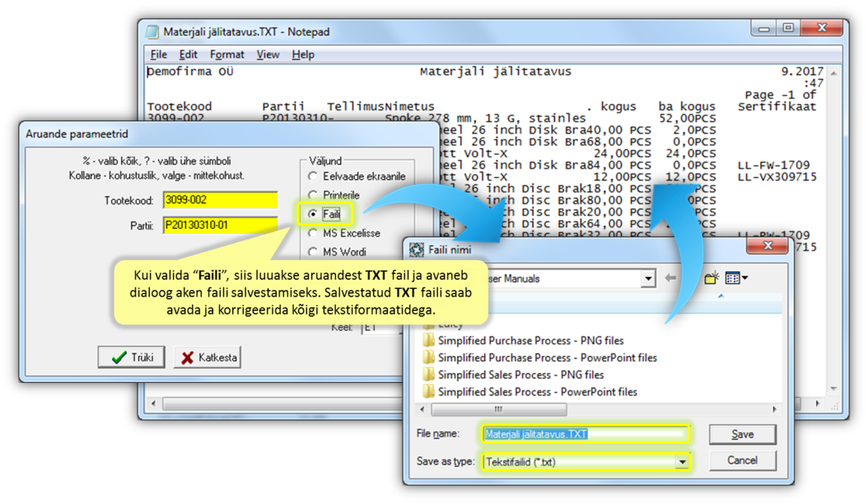Screen dimensions: 868x504
Task: Open Simplified Purchase Process - PNG files folder
Action: click(530, 340)
